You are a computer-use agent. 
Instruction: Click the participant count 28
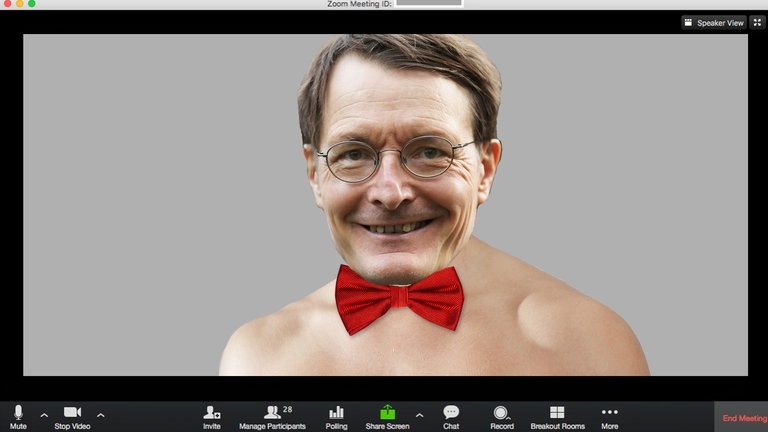coord(288,409)
